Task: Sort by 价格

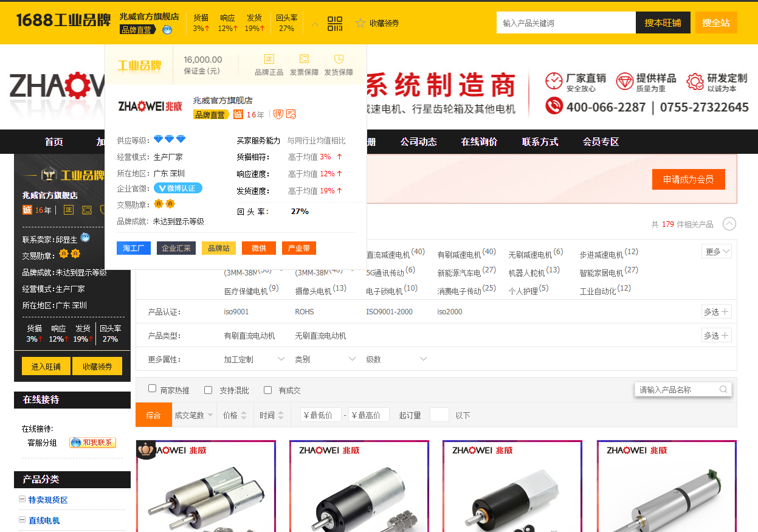Action: pyautogui.click(x=235, y=415)
